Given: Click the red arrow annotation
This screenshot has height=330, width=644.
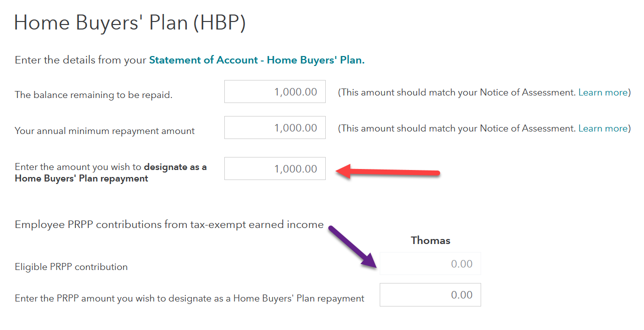Looking at the screenshot, I should click(x=388, y=172).
